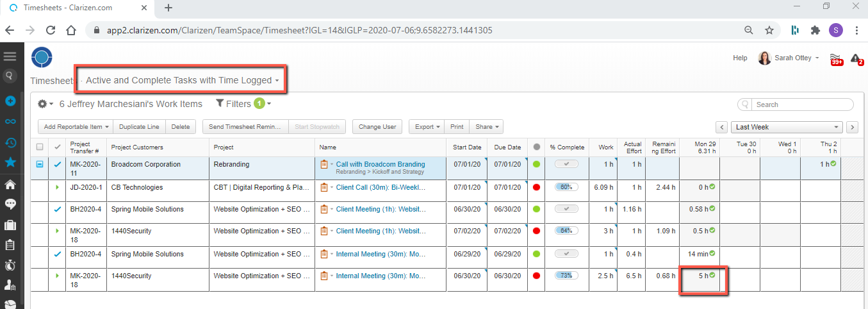This screenshot has height=309, width=868.
Task: Open the discussions speech bubble icon
Action: pos(10,205)
